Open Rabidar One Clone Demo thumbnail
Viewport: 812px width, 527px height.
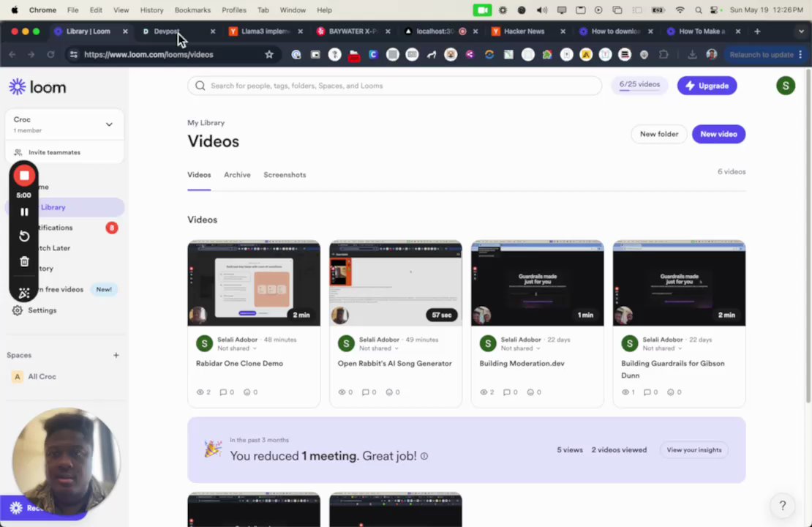254,283
